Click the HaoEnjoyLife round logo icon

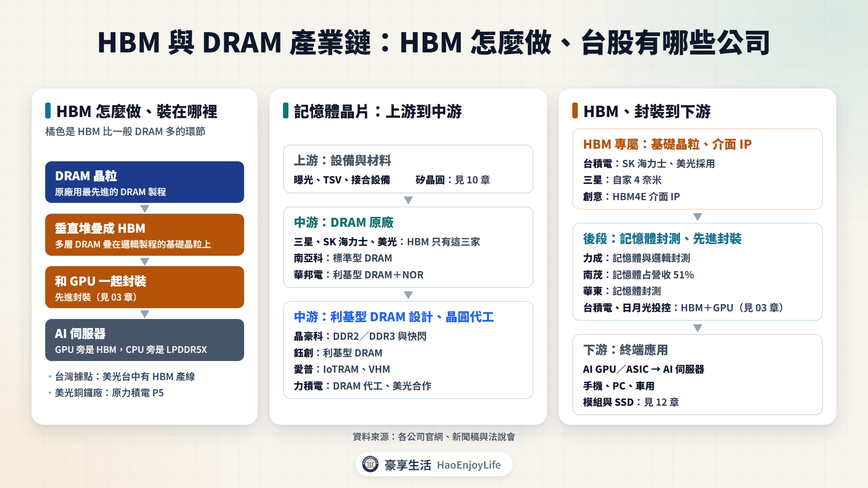(370, 464)
